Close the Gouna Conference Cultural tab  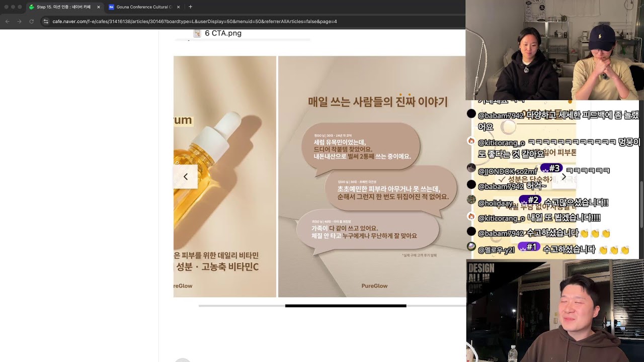point(179,7)
